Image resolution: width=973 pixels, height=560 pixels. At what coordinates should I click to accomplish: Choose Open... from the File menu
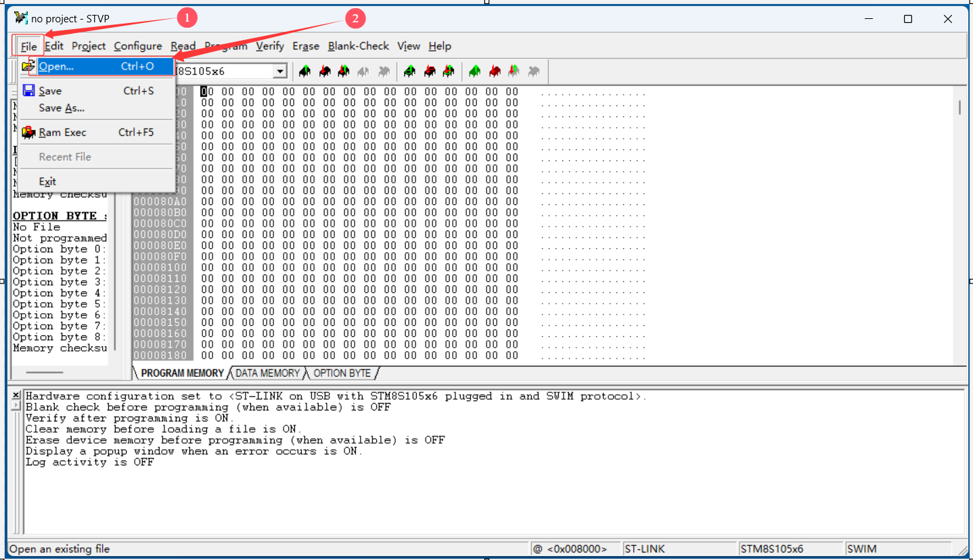pyautogui.click(x=96, y=66)
